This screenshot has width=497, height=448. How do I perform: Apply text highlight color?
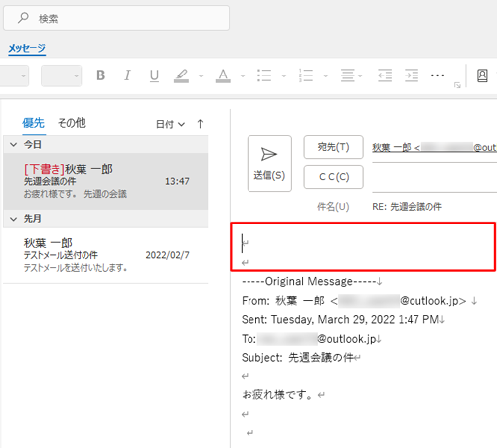point(181,75)
